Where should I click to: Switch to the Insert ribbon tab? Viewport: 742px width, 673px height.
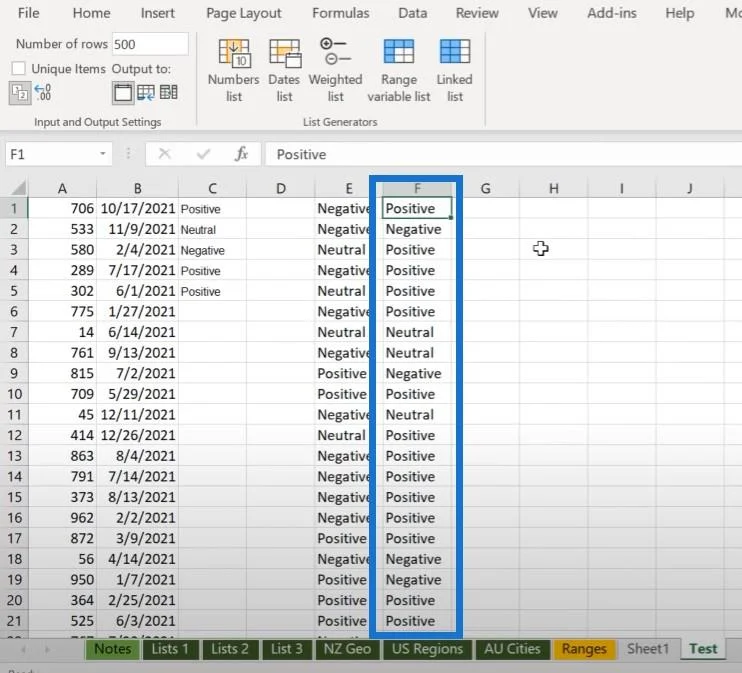tap(158, 13)
